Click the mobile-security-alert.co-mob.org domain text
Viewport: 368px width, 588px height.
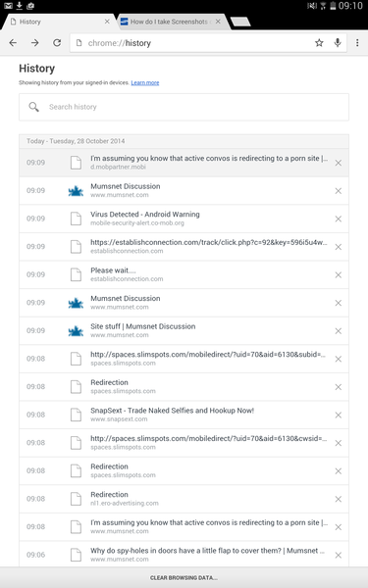[137, 223]
